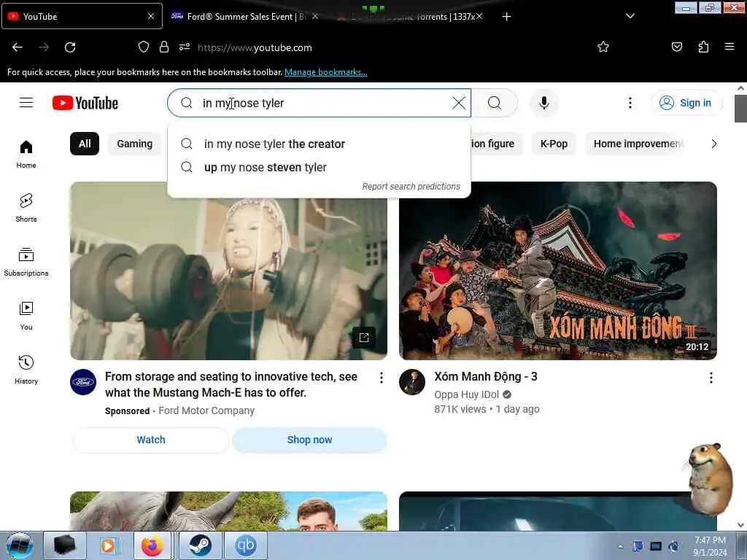Click Firefox icon in the taskbar
Screen dimensions: 747x560
coord(152,545)
